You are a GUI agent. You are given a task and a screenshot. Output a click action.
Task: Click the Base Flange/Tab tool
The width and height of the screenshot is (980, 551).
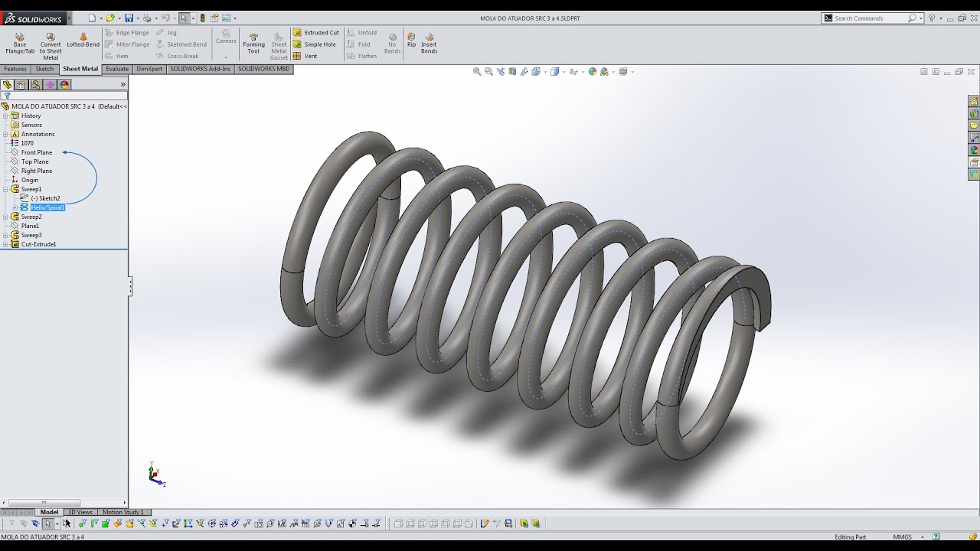click(x=20, y=43)
